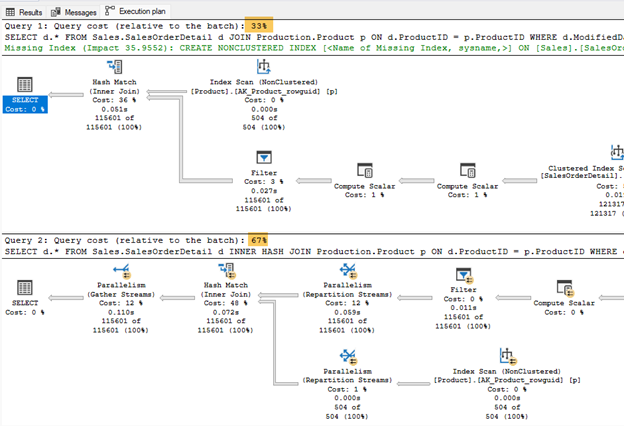Screen dimensions: 624x426
Task: Select second Compute Scalar icon in Query 1
Action: pyautogui.click(x=468, y=170)
